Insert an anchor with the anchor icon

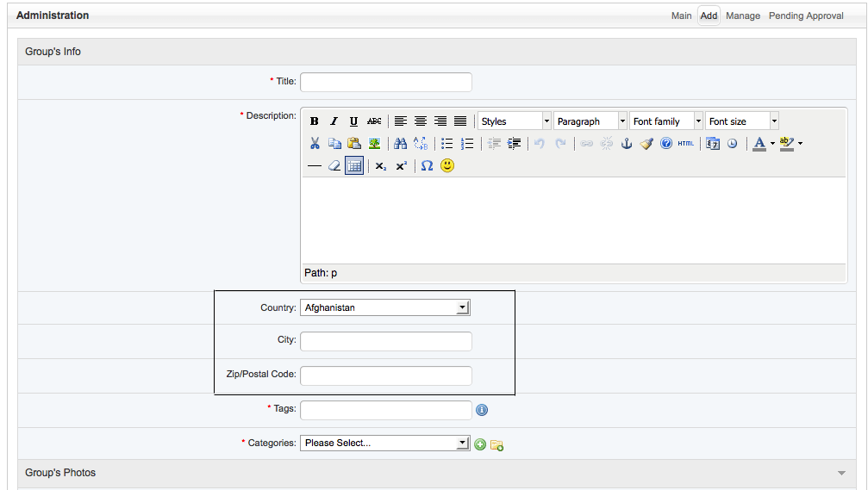627,144
